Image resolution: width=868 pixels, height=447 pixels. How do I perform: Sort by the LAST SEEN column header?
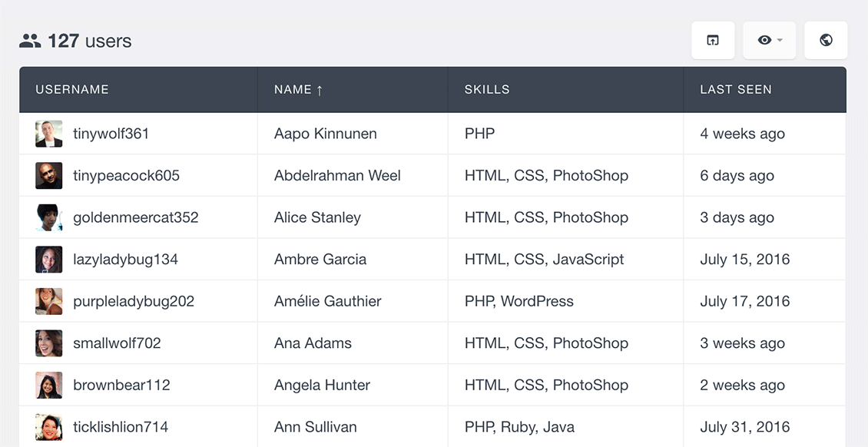[736, 90]
